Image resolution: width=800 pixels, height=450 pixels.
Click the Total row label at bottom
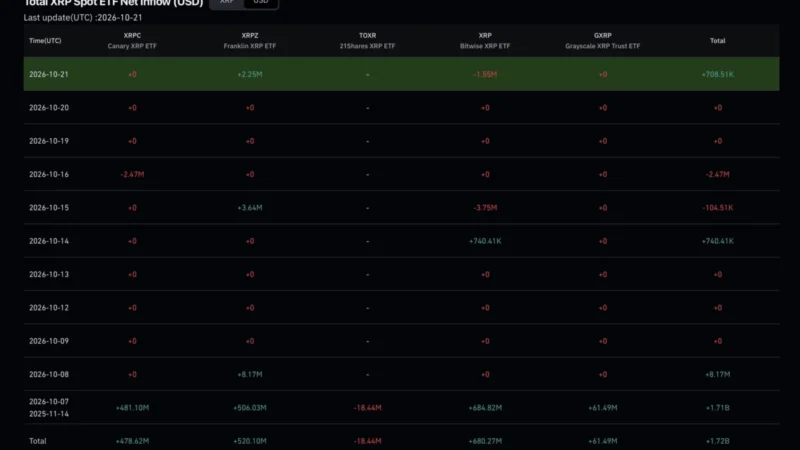click(38, 441)
